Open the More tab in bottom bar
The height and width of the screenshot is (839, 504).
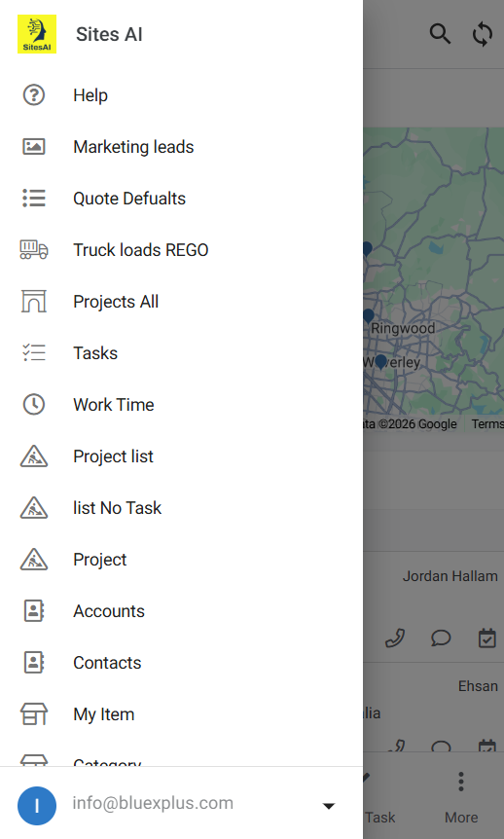tap(461, 797)
